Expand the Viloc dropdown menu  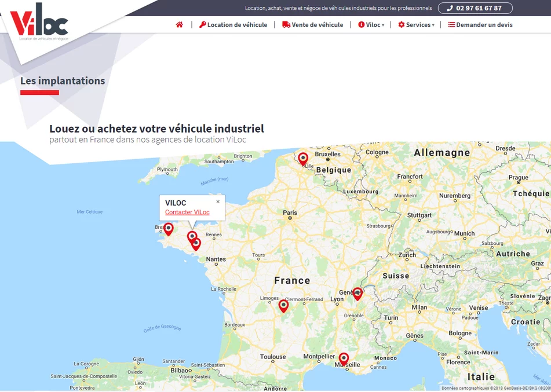pos(371,25)
